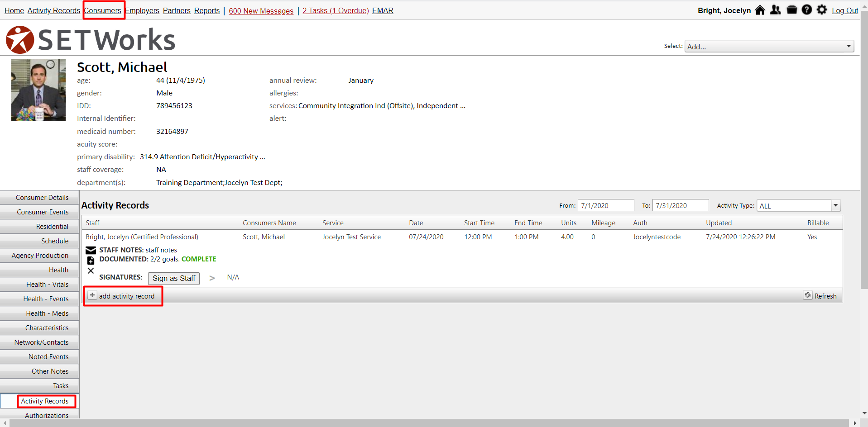Sort by the Date column header

(x=416, y=223)
